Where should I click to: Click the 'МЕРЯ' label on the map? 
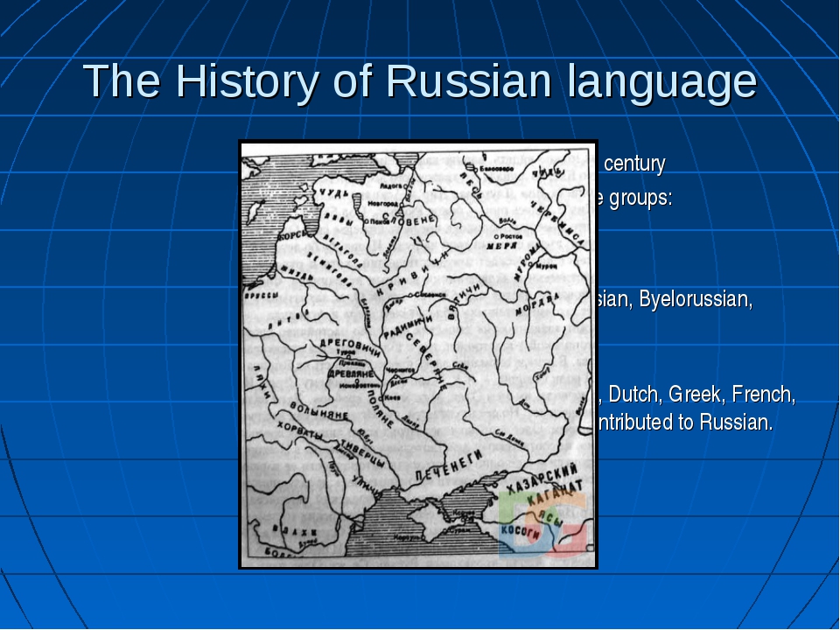click(501, 247)
